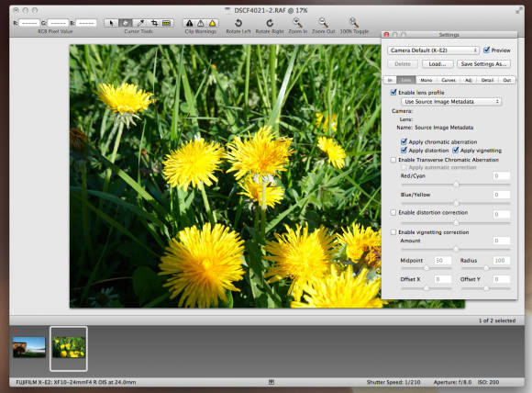Click the Zoom In magnifier
The height and width of the screenshot is (393, 532).
click(297, 22)
